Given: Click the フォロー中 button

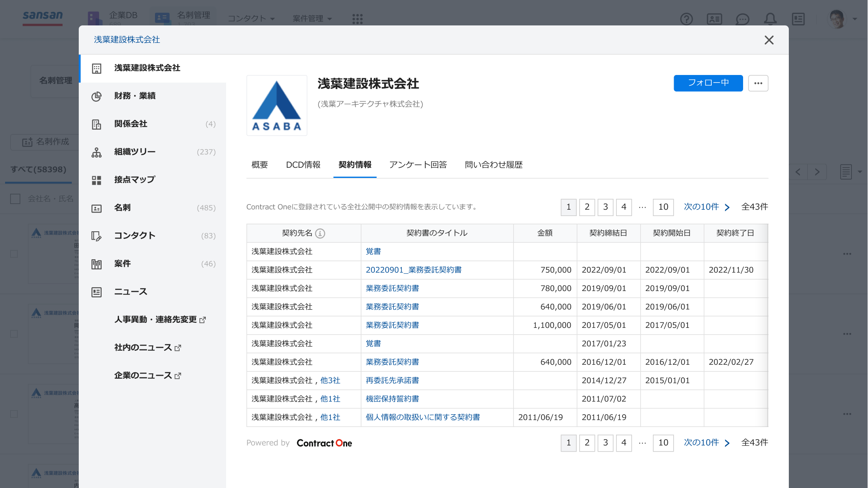Looking at the screenshot, I should click(708, 83).
